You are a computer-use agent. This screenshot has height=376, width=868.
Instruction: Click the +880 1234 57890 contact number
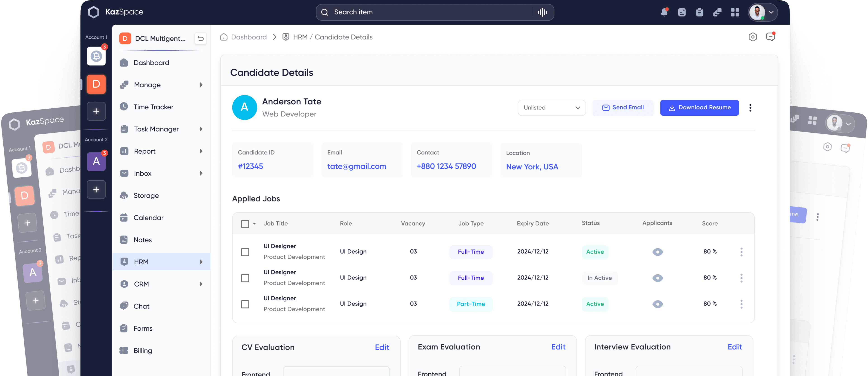coord(446,166)
